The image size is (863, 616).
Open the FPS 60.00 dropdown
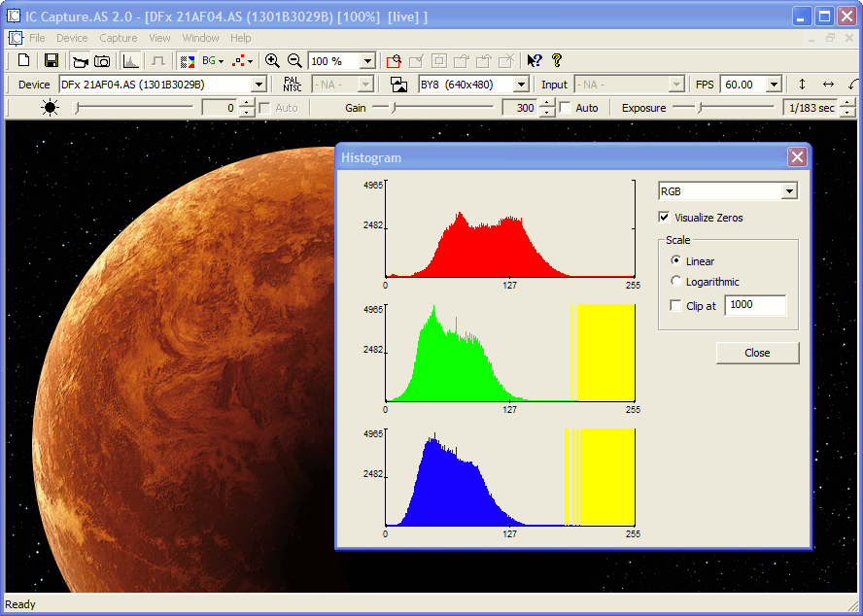pos(774,85)
